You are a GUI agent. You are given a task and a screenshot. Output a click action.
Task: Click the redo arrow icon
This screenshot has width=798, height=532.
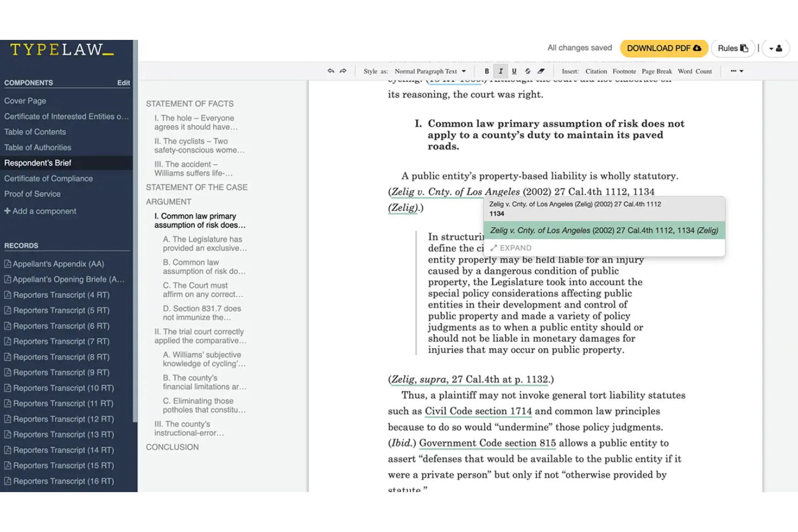tap(343, 71)
